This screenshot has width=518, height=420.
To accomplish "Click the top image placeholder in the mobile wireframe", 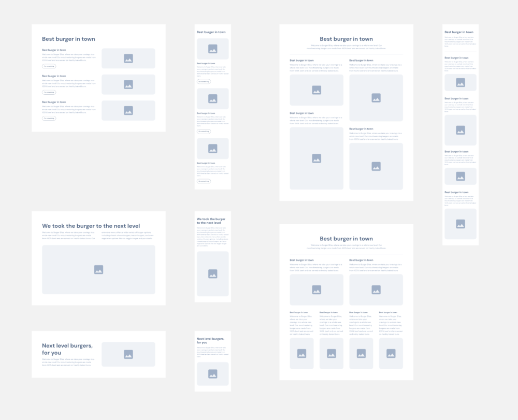I will [212, 48].
